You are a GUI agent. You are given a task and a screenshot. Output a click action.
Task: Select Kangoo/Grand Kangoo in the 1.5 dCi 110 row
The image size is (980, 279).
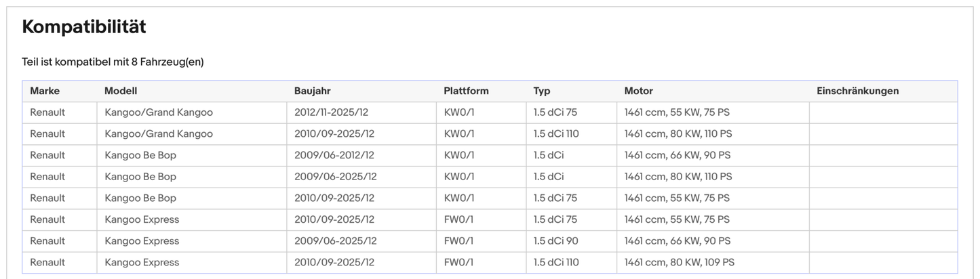tap(158, 134)
